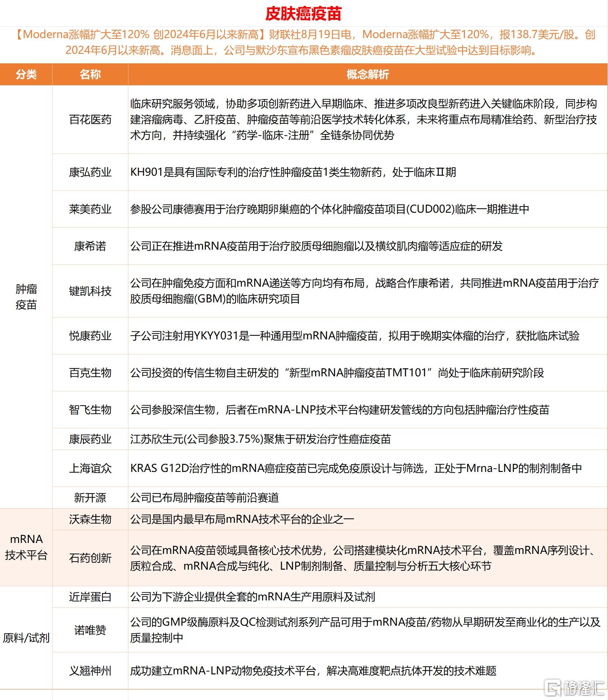This screenshot has height=700, width=608.
Task: Select company name 康弘药业
Action: coord(90,172)
